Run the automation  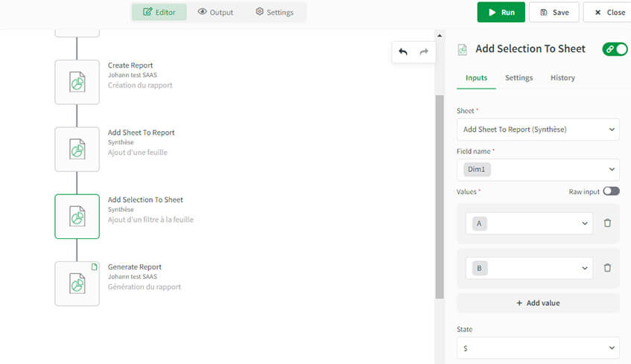pyautogui.click(x=501, y=12)
